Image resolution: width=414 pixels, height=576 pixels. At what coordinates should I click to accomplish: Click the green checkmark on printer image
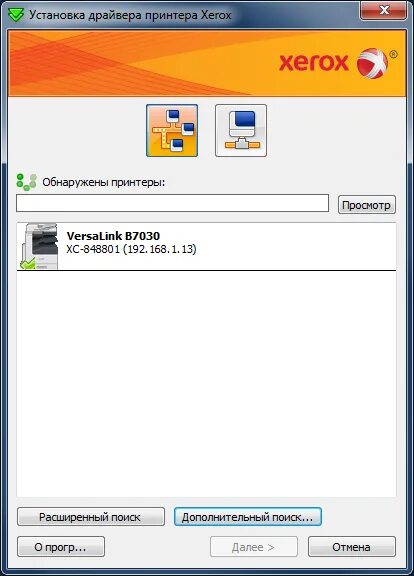(28, 264)
